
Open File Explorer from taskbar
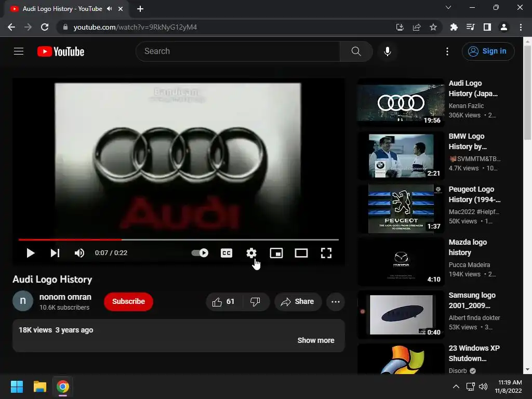pyautogui.click(x=40, y=387)
